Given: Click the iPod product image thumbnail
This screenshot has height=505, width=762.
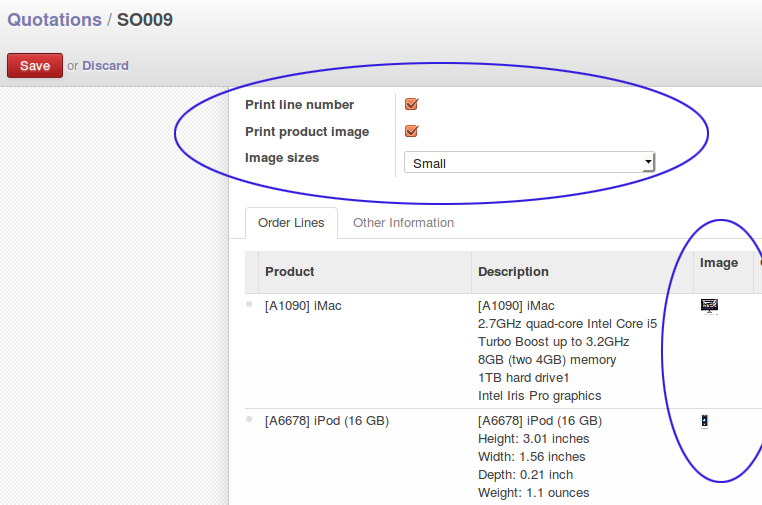Looking at the screenshot, I should 704,421.
